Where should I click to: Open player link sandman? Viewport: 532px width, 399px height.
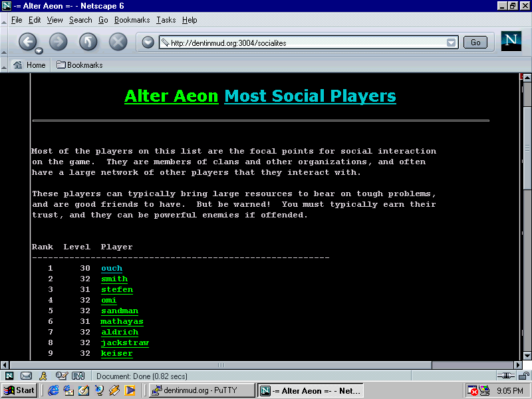pos(120,311)
